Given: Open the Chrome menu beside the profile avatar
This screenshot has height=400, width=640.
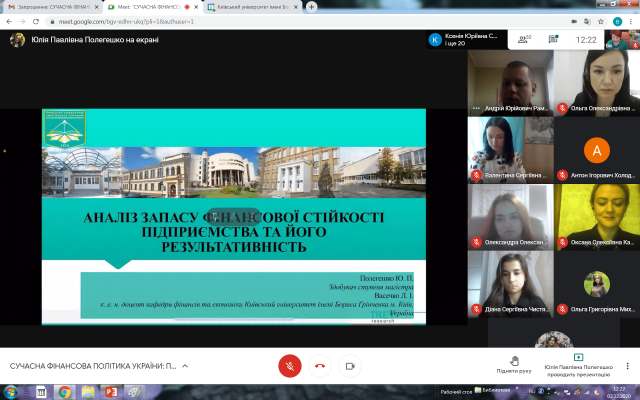Looking at the screenshot, I should [x=631, y=20].
